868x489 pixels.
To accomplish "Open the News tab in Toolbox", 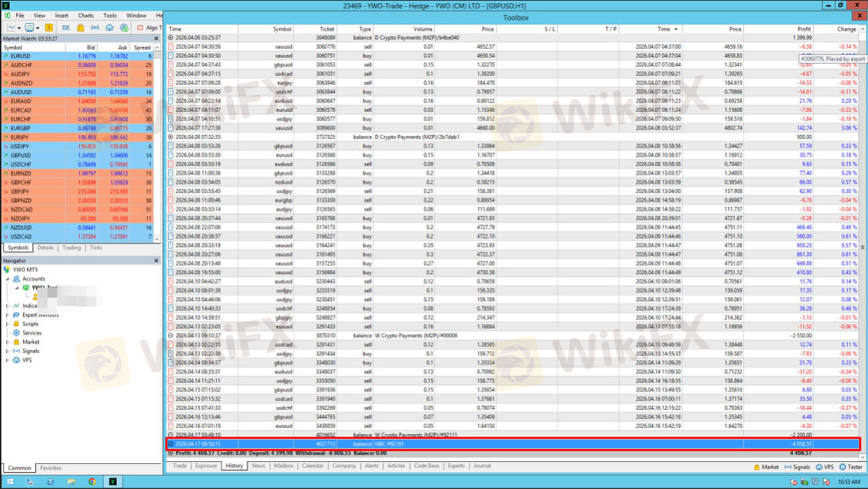I will (258, 466).
